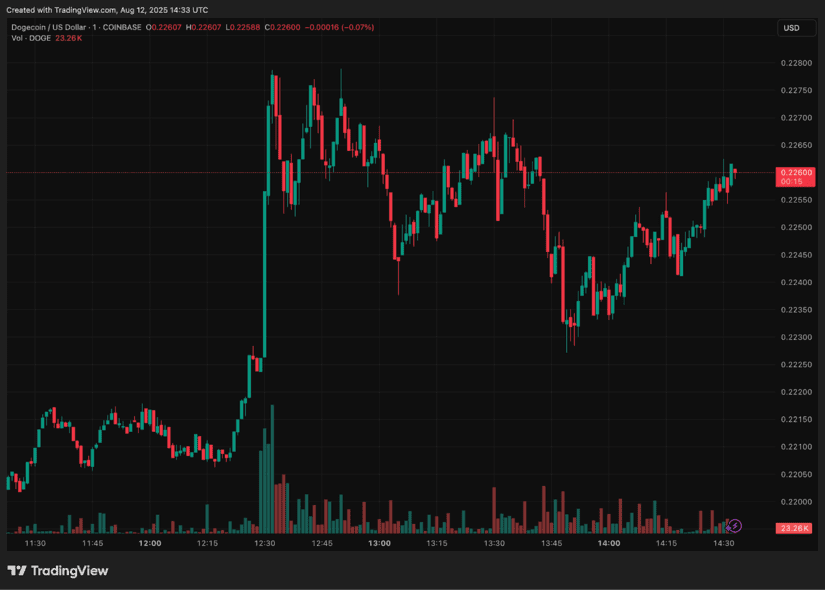Click the 0.22000 price axis label
Image resolution: width=825 pixels, height=590 pixels.
coord(796,502)
